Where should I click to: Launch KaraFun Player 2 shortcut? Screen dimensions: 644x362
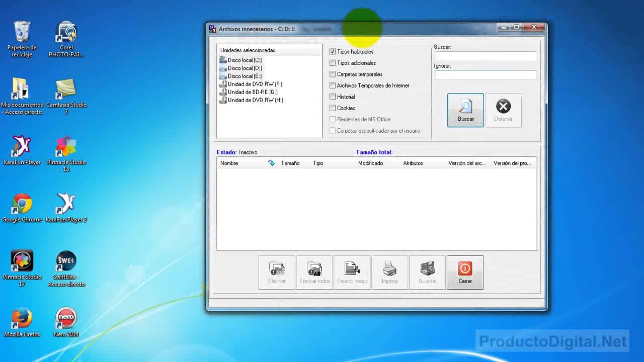pos(66,208)
